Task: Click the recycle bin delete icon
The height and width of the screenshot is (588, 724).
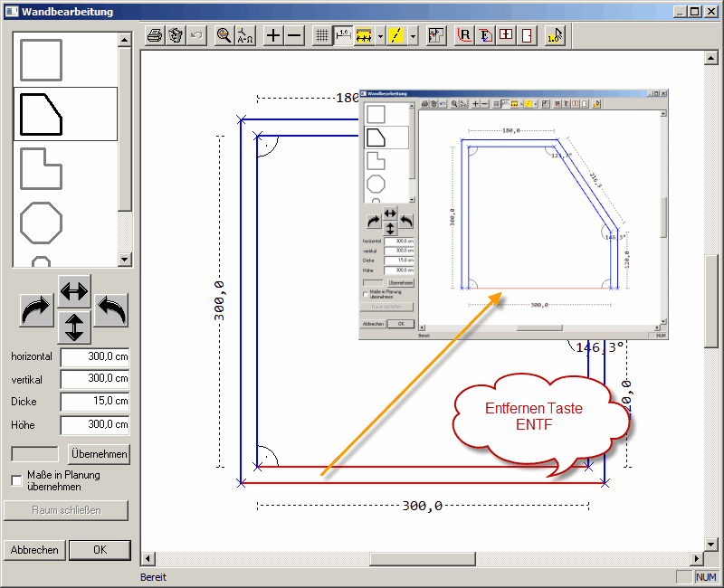Action: [176, 35]
